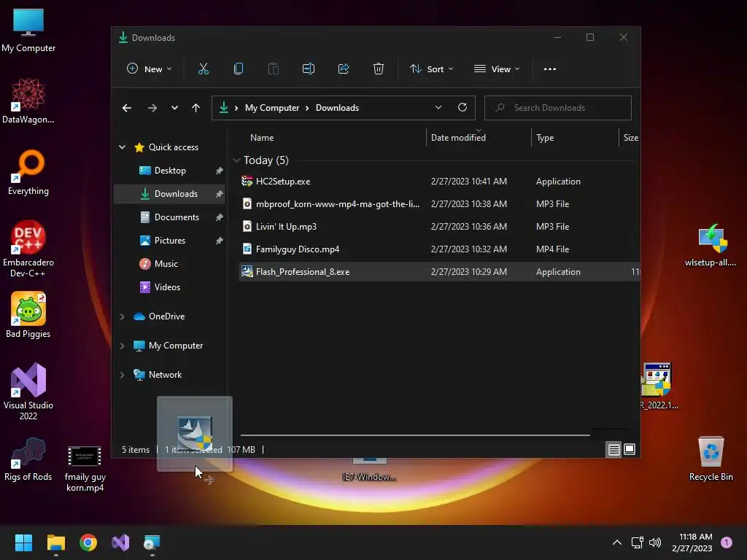This screenshot has width=747, height=560.
Task: Open Music folder in navigation pane
Action: click(166, 264)
